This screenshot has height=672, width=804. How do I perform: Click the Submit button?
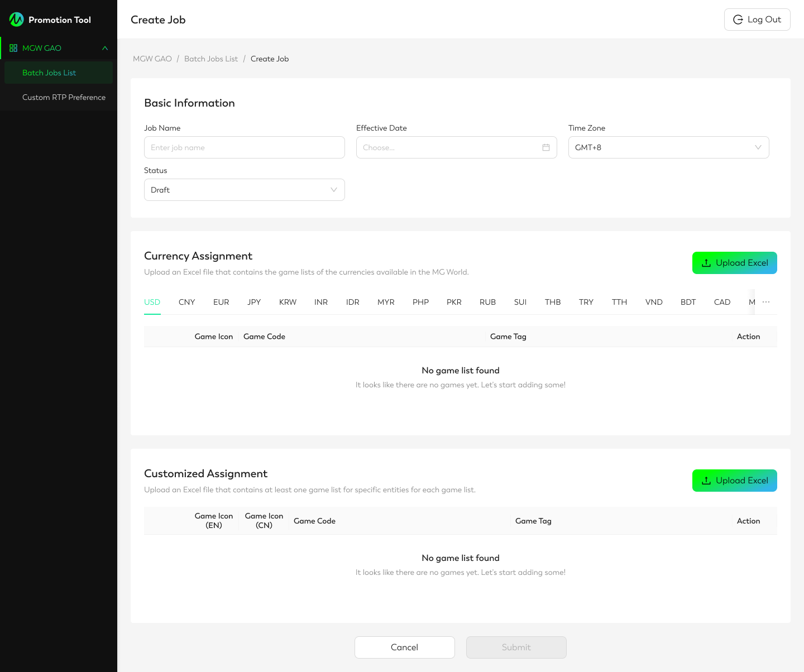pos(516,647)
